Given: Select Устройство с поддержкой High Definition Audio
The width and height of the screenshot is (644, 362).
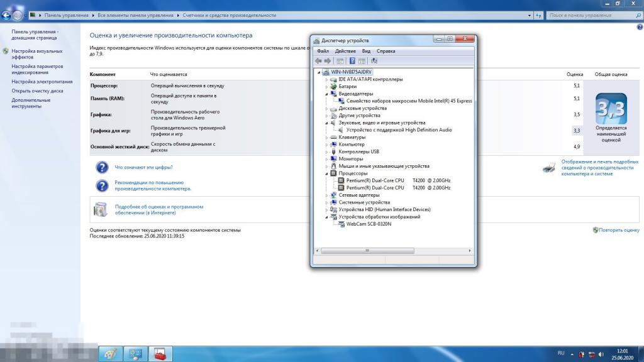Looking at the screenshot, I should [x=399, y=130].
